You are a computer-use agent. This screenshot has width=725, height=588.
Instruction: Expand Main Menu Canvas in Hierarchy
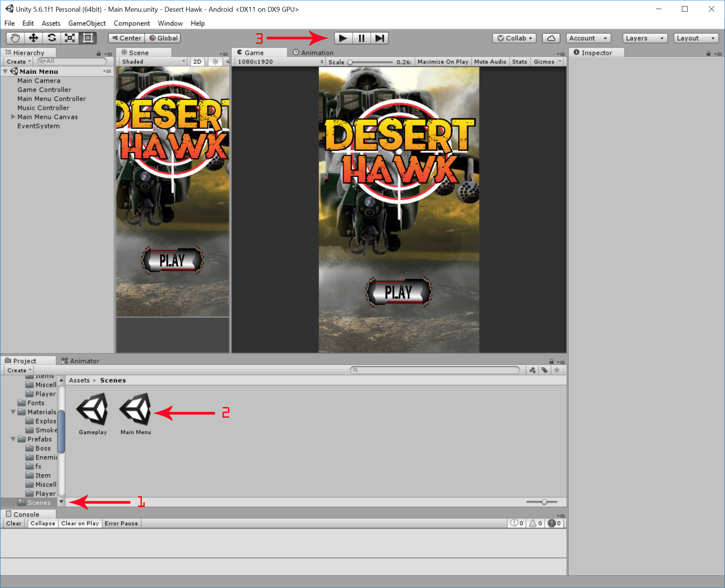point(13,117)
